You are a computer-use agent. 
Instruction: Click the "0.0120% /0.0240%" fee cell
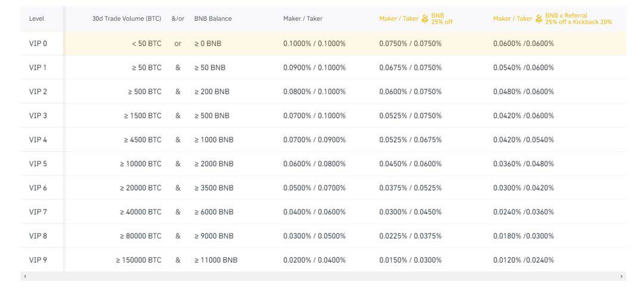(523, 260)
